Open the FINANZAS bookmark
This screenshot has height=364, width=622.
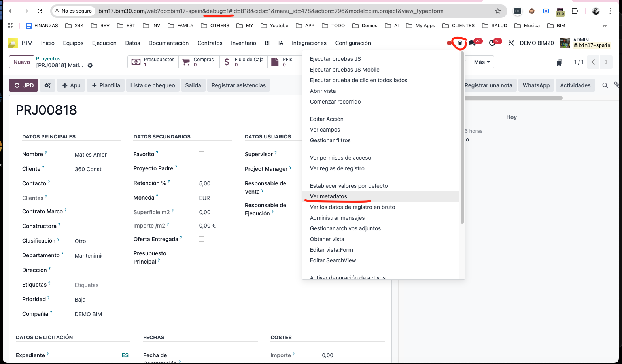point(42,26)
